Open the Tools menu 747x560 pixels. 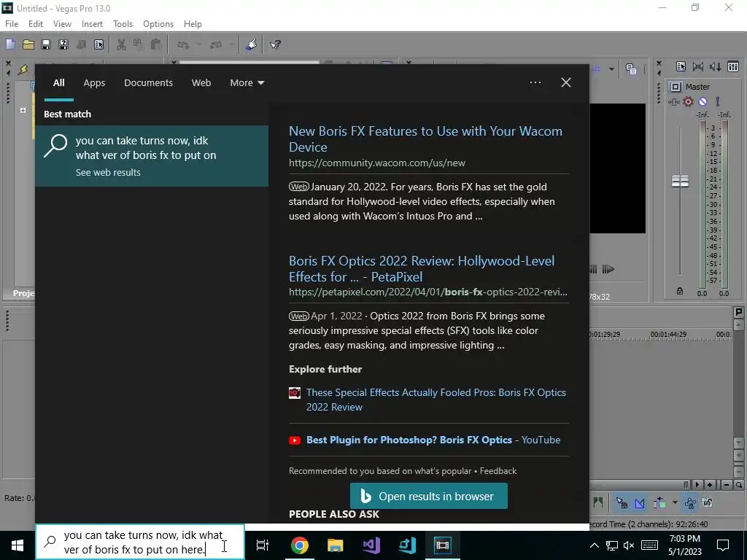click(x=123, y=24)
